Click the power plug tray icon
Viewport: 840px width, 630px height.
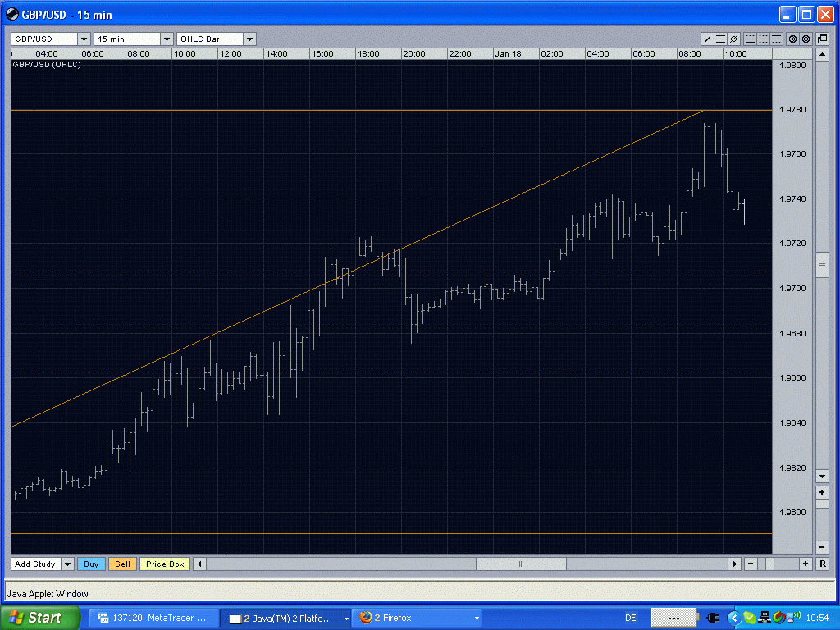point(713,619)
